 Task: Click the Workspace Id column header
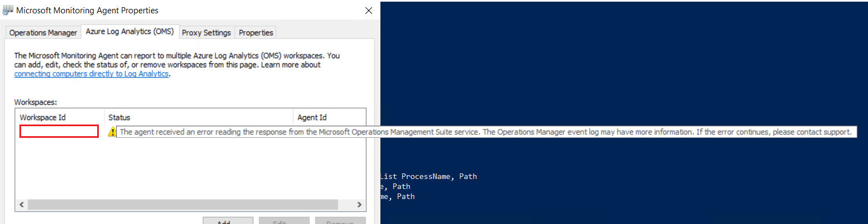click(x=60, y=117)
